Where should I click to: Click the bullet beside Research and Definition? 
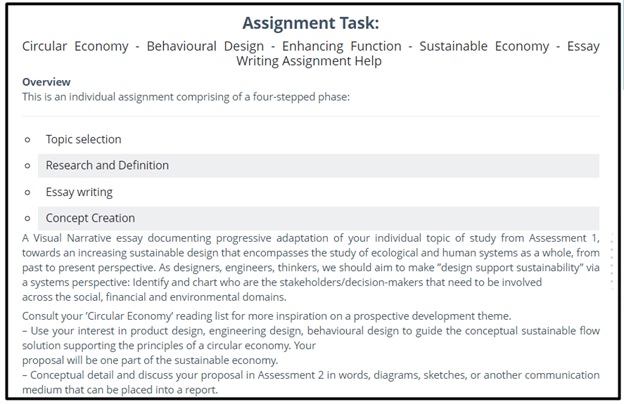point(27,166)
